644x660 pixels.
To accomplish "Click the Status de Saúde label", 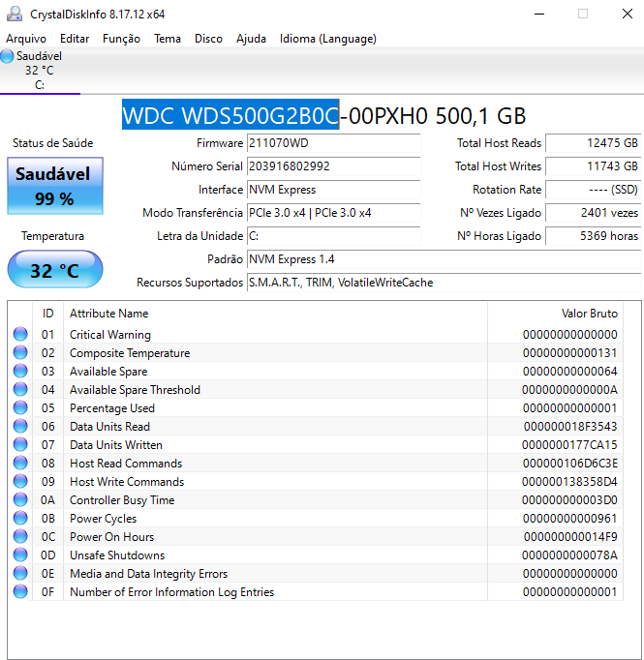I will [x=53, y=143].
